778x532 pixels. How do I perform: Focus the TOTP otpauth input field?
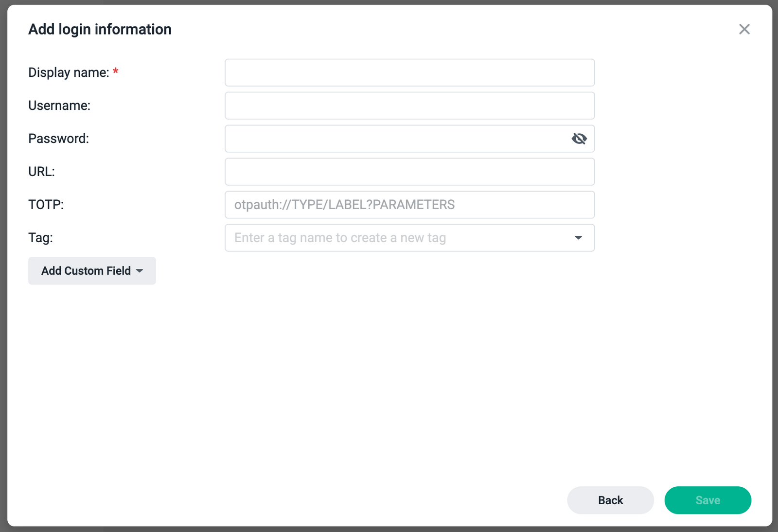[x=409, y=205]
